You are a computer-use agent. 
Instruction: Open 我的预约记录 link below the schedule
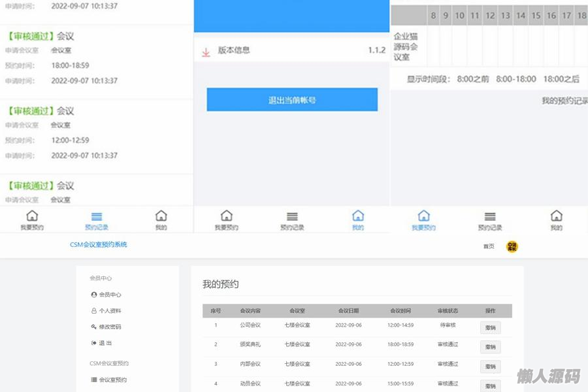tap(564, 101)
